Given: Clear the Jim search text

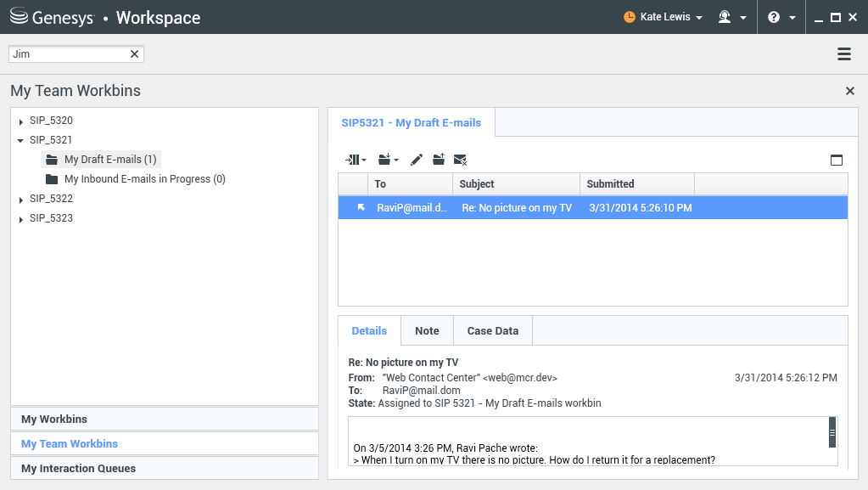Looking at the screenshot, I should click(134, 54).
